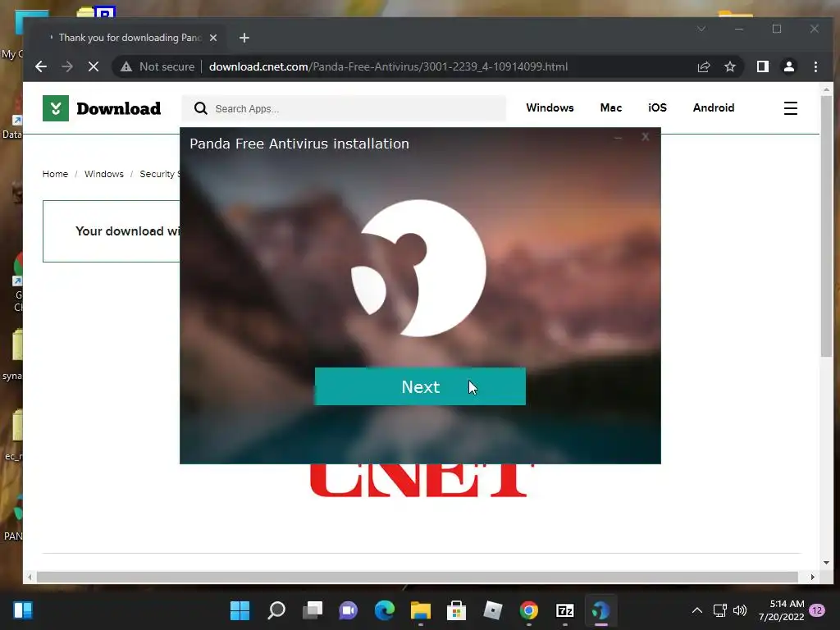The image size is (840, 630).
Task: Click the Download site title
Action: click(x=118, y=108)
